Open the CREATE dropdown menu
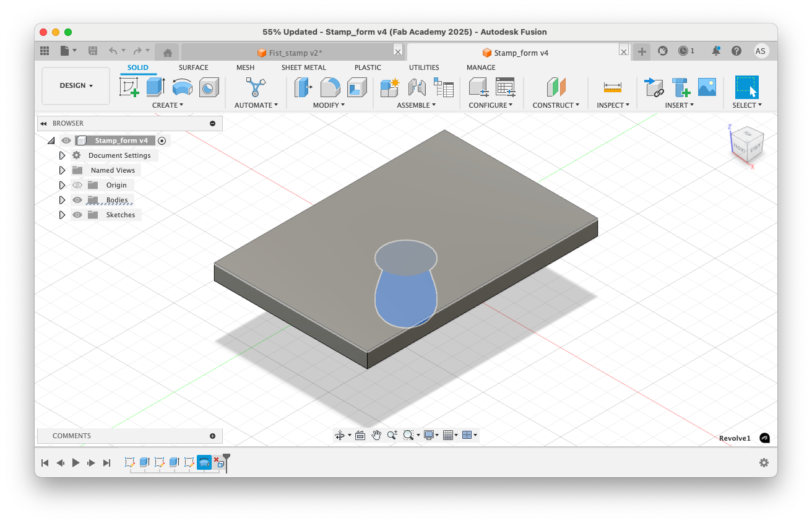 [x=168, y=105]
